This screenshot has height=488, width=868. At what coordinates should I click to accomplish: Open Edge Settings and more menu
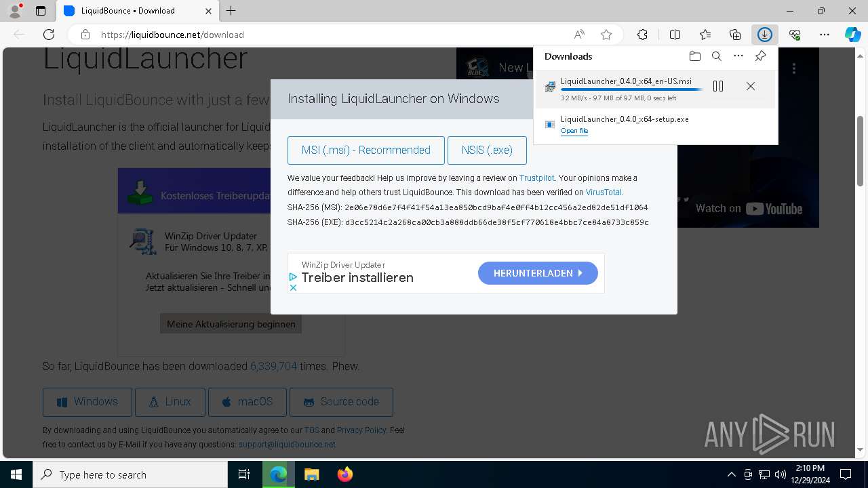[x=825, y=35]
